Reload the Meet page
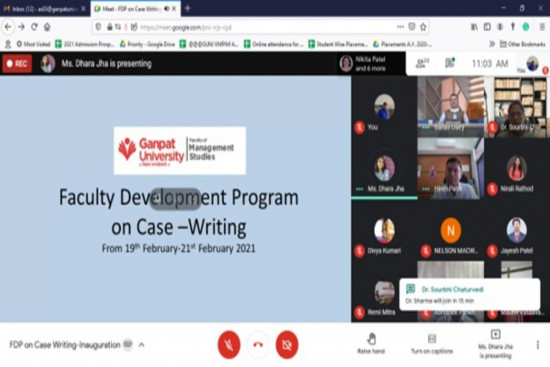The image size is (550, 367). pos(34,27)
